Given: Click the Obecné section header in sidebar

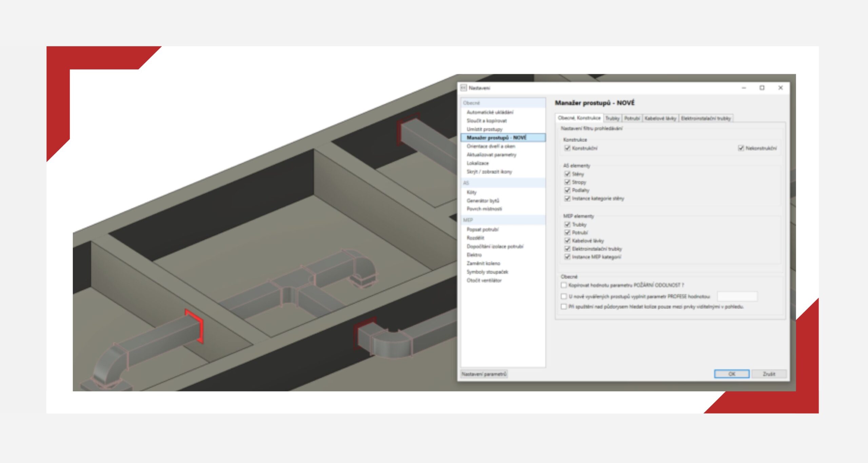Looking at the screenshot, I should (x=503, y=103).
